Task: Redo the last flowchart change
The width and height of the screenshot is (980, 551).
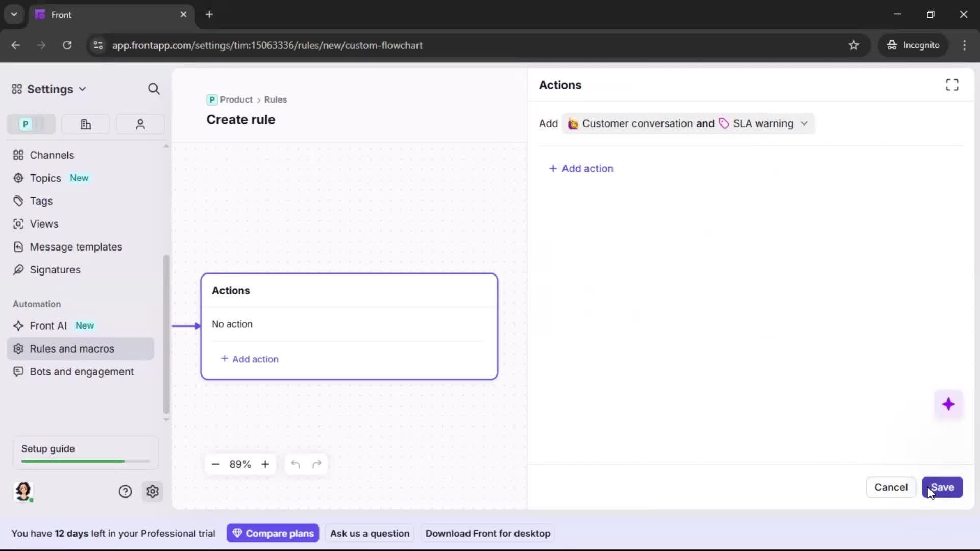Action: 316,464
